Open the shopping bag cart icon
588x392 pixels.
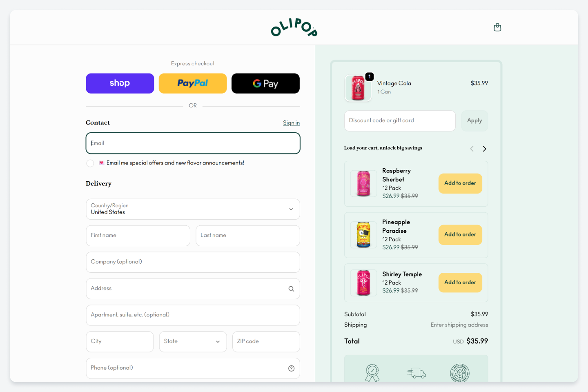(x=497, y=27)
